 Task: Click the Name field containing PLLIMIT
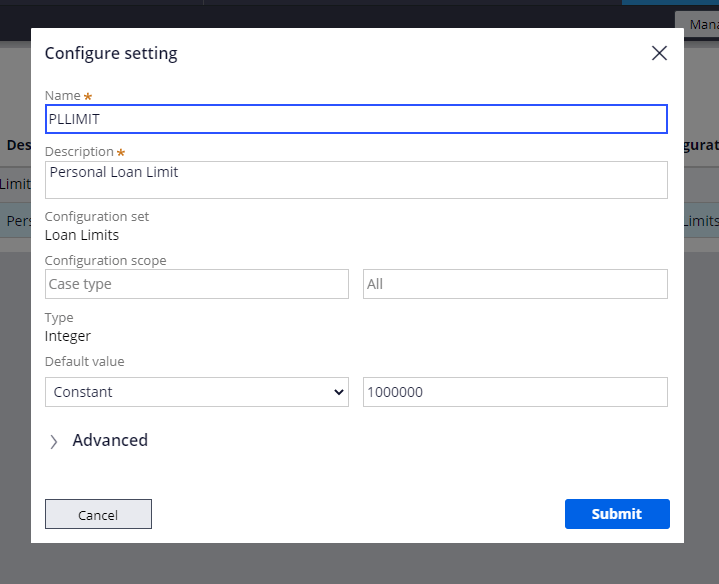point(355,119)
